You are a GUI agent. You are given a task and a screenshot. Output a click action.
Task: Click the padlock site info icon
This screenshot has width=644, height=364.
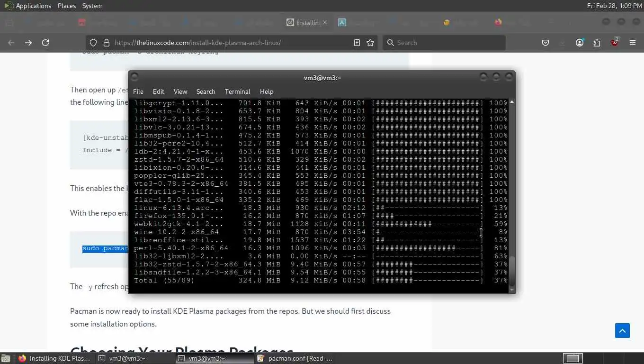pyautogui.click(x=106, y=43)
